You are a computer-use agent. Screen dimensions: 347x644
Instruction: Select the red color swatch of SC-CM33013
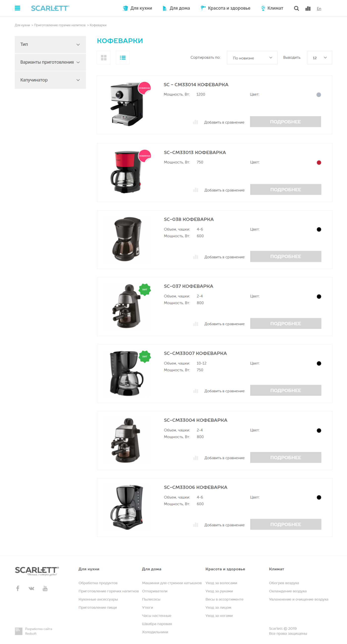click(319, 162)
